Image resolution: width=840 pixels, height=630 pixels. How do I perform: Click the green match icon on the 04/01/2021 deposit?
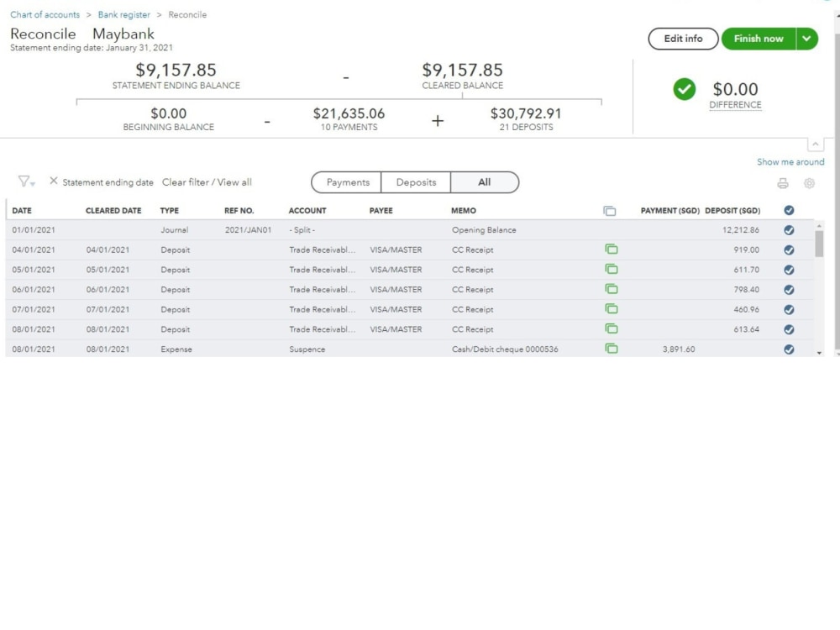(x=611, y=249)
